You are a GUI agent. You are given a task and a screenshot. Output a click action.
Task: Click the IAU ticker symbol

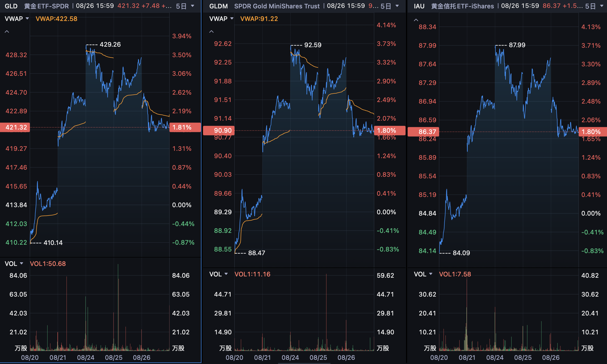(419, 6)
